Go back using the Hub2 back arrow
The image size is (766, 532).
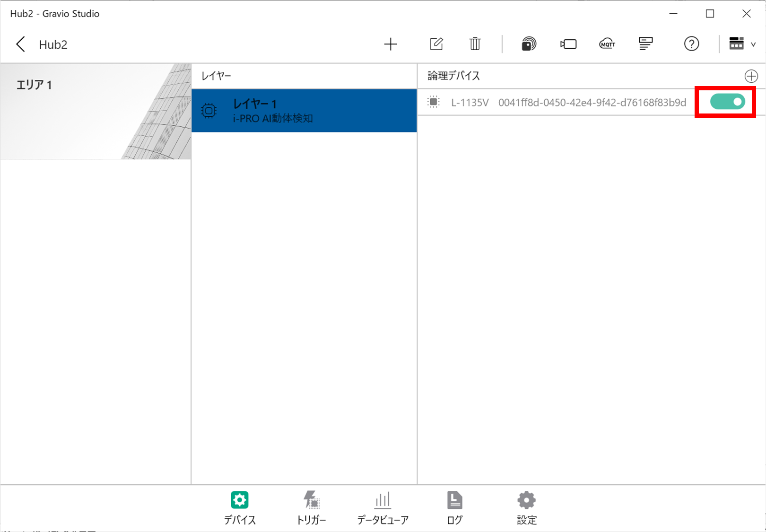coord(20,44)
